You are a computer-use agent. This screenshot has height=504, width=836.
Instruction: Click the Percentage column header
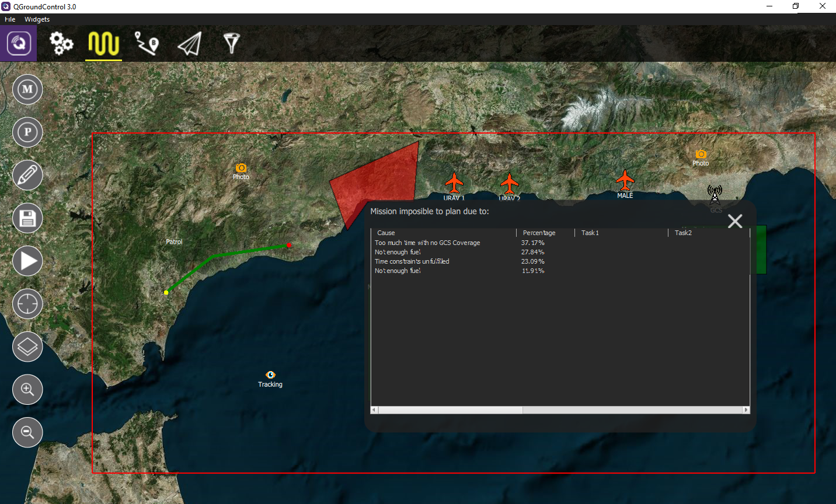[539, 233]
